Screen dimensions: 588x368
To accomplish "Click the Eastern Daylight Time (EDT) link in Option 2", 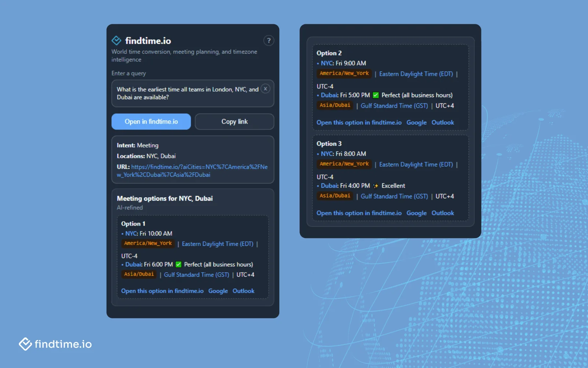I will coord(416,74).
